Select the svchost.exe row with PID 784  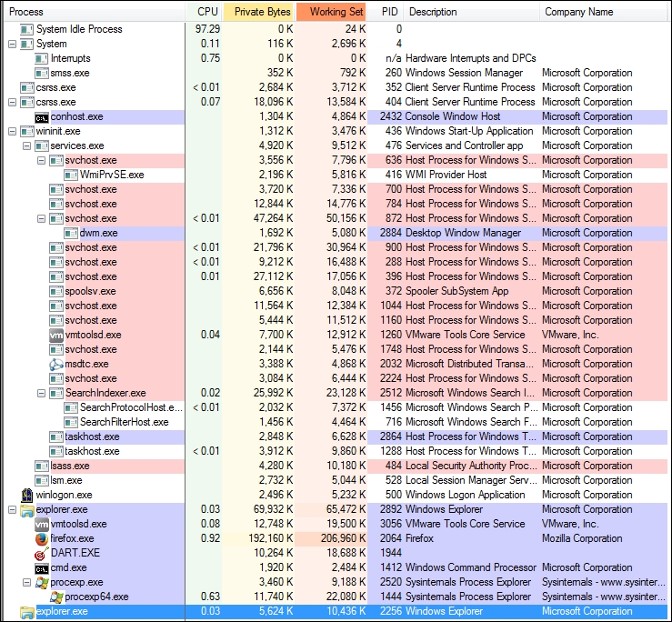336,204
